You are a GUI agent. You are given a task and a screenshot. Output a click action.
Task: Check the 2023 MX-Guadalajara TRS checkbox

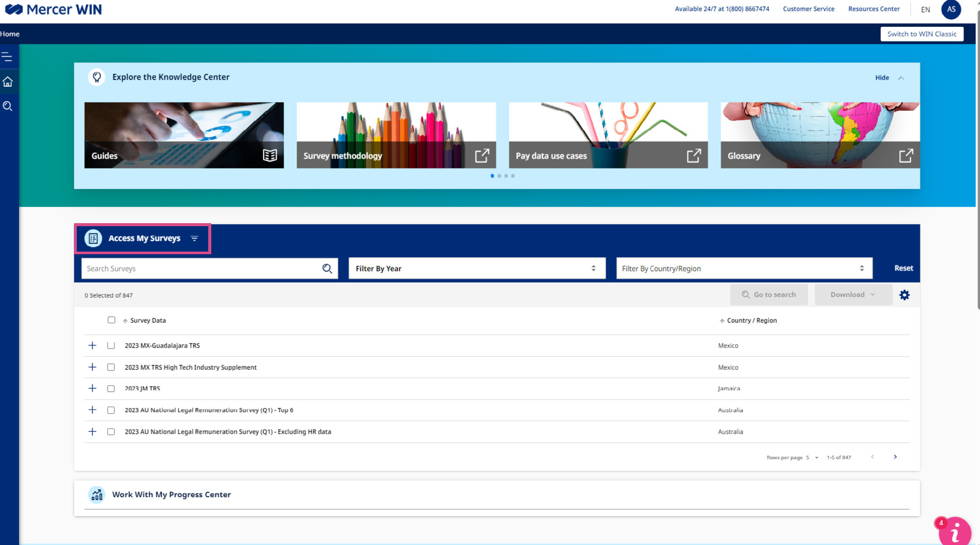[111, 345]
